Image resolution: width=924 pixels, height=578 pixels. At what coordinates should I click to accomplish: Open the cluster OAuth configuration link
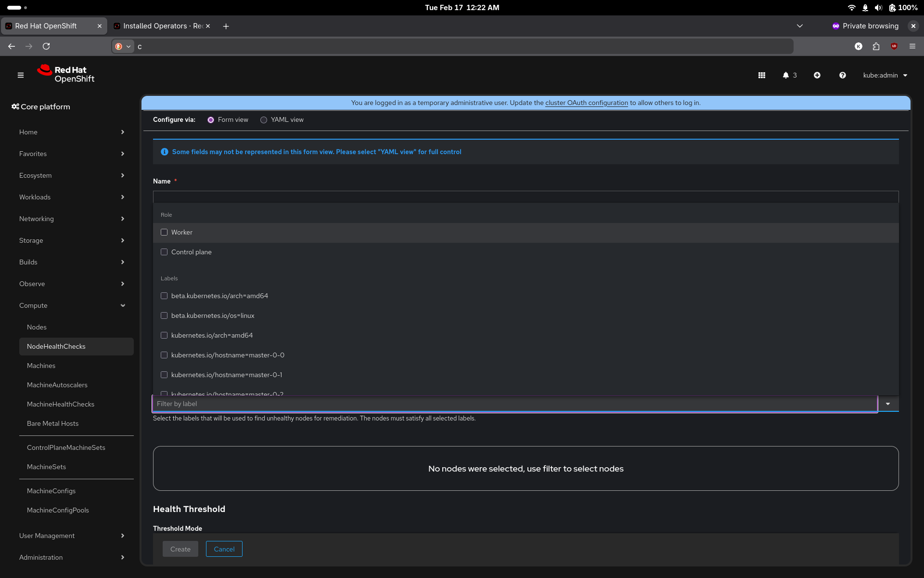point(586,103)
